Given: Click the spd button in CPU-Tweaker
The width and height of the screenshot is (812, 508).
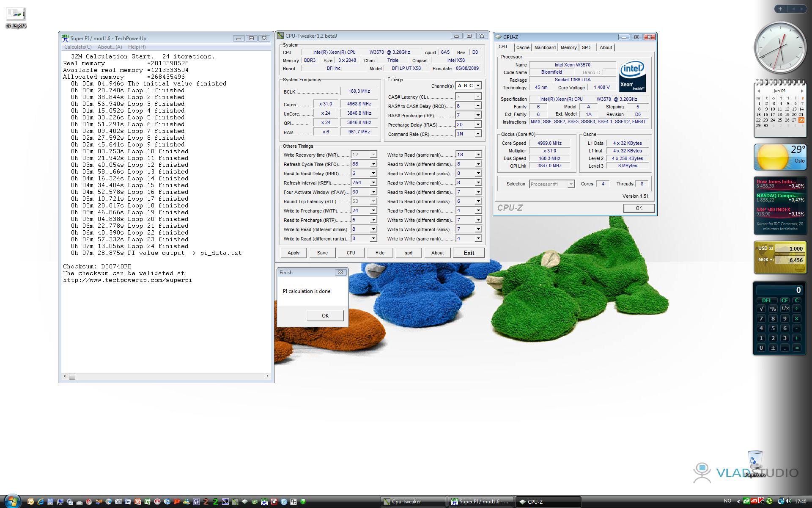Looking at the screenshot, I should click(409, 253).
